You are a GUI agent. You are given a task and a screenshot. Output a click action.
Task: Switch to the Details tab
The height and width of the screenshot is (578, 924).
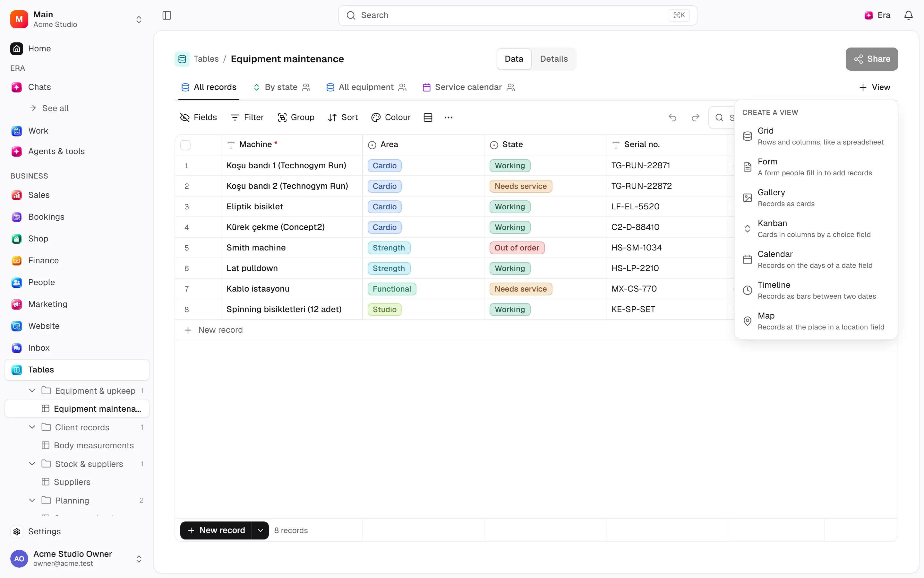554,59
